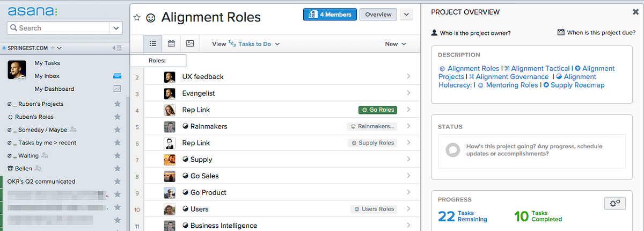Image resolution: width=644 pixels, height=231 pixels.
Task: Toggle favorite star for Bellen
Action: [x=118, y=168]
